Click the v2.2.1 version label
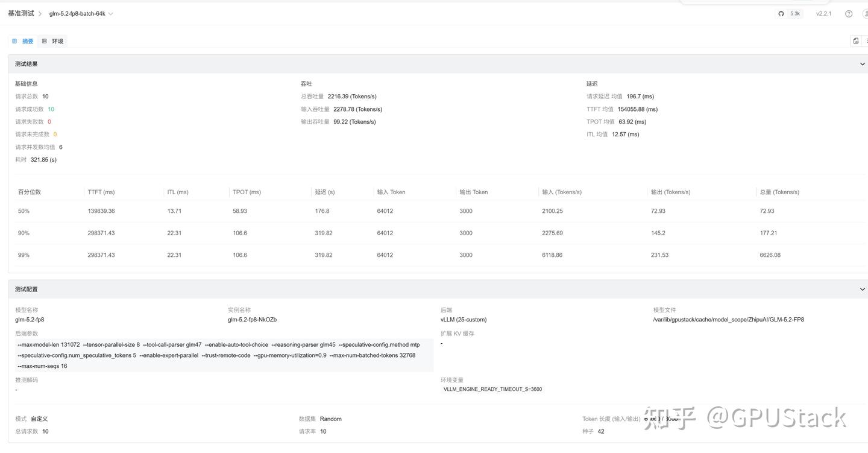This screenshot has width=868, height=453. click(823, 14)
